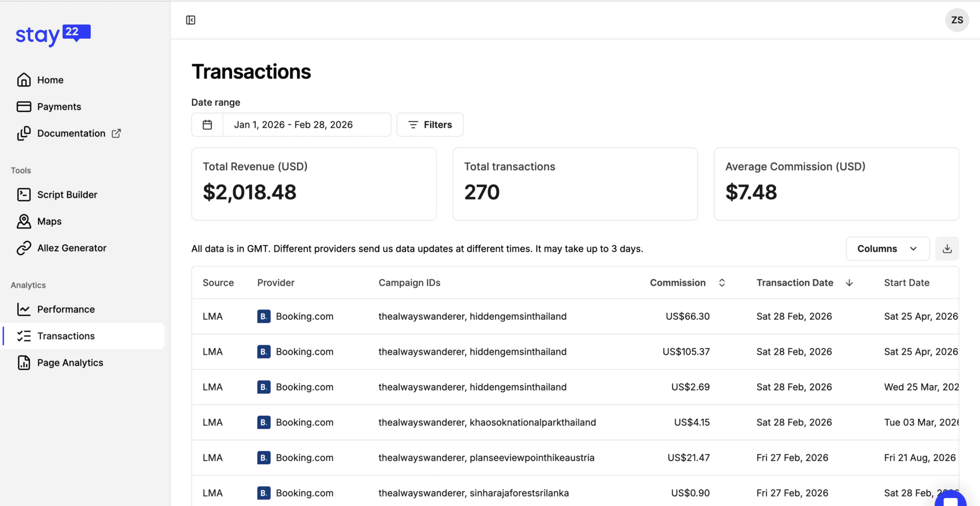Click the Documentation external link icon

(116, 133)
